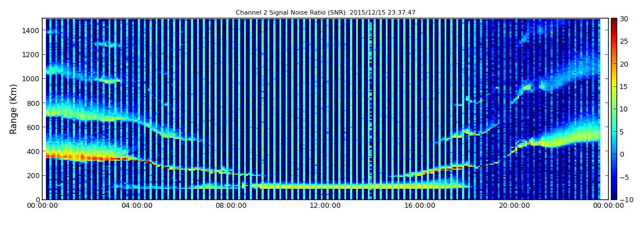This screenshot has width=644, height=228.
Task: Click the colorbar value 30
Action: [624, 19]
